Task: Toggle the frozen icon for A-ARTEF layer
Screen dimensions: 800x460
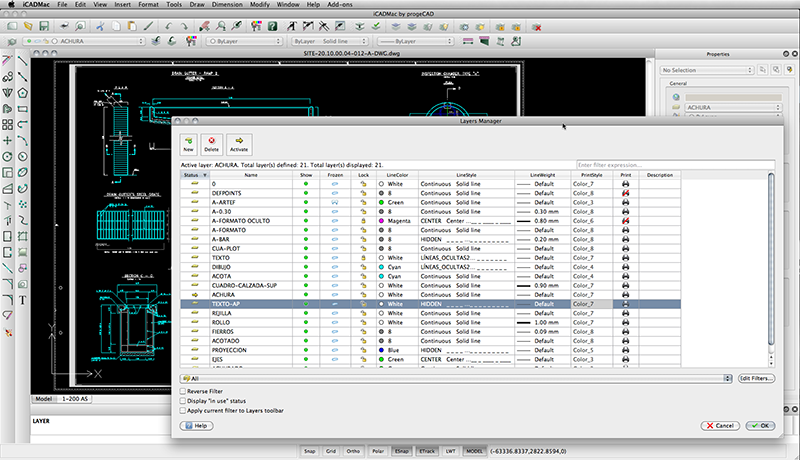Action: [334, 203]
